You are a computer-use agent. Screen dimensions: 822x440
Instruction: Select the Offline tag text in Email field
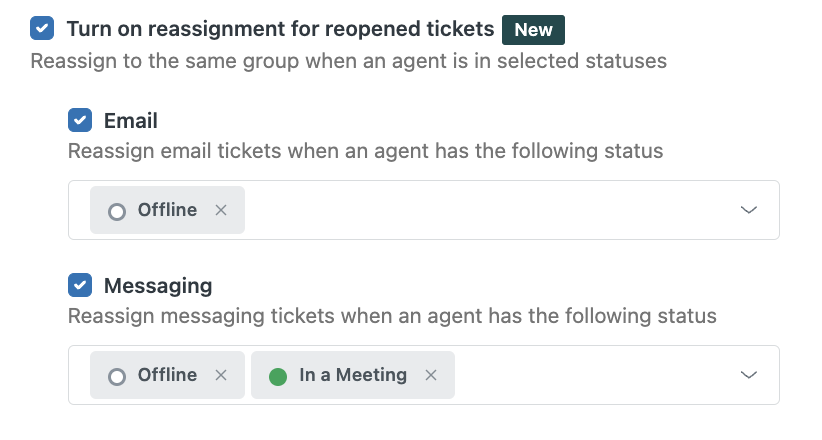click(x=167, y=210)
